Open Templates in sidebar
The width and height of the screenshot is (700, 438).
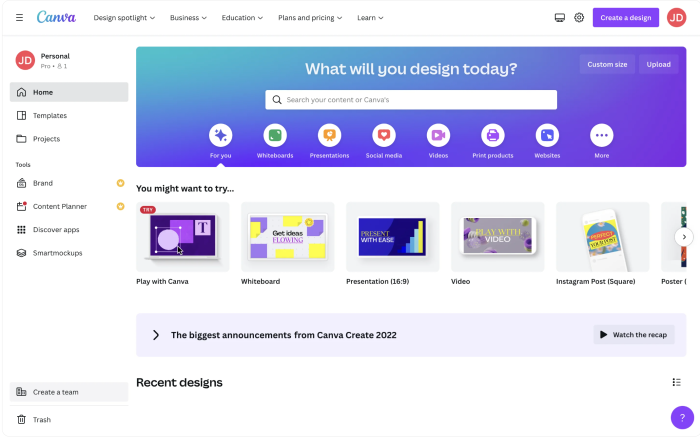click(x=69, y=115)
